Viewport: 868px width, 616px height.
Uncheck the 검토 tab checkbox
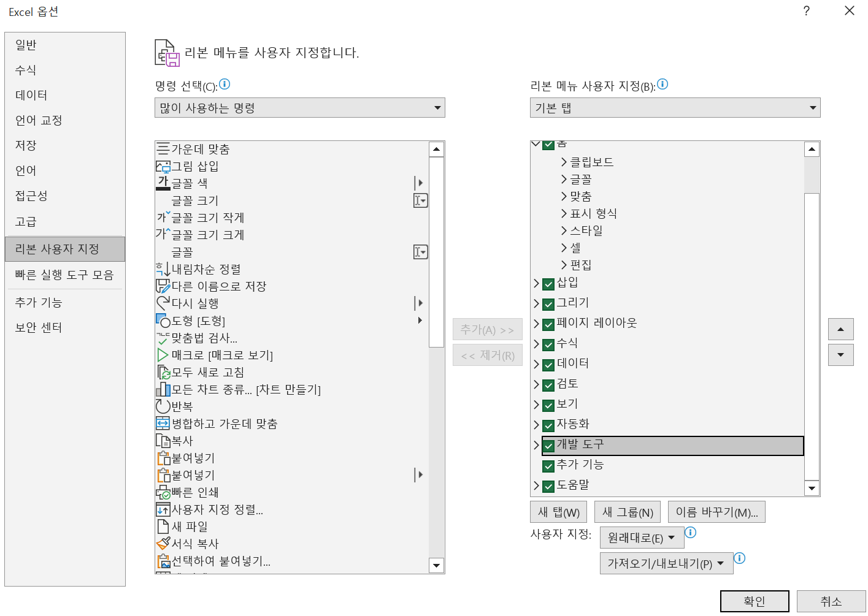coord(548,385)
